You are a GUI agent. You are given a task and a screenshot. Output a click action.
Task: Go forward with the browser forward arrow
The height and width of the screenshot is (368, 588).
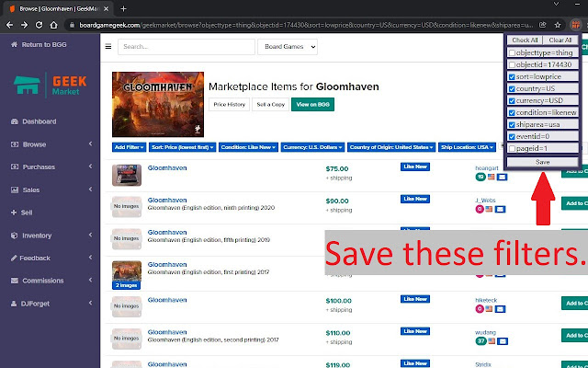pyautogui.click(x=25, y=25)
